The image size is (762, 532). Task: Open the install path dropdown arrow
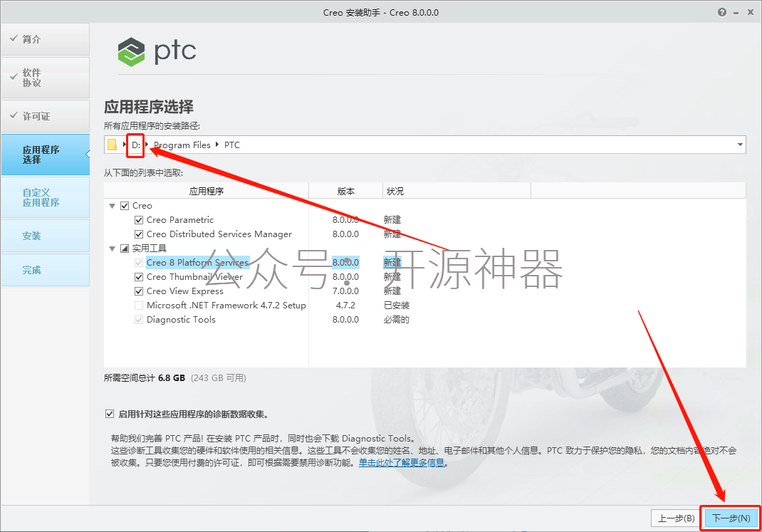pyautogui.click(x=740, y=145)
